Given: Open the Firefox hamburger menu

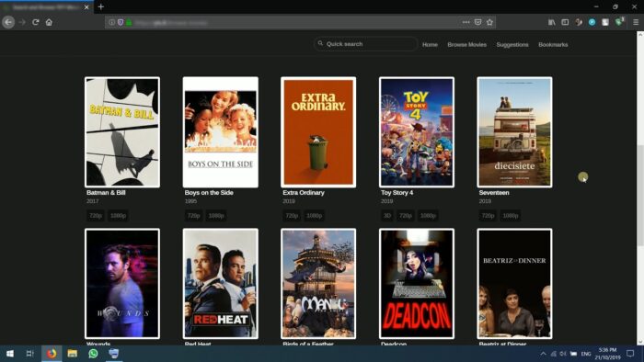Looking at the screenshot, I should 636,22.
